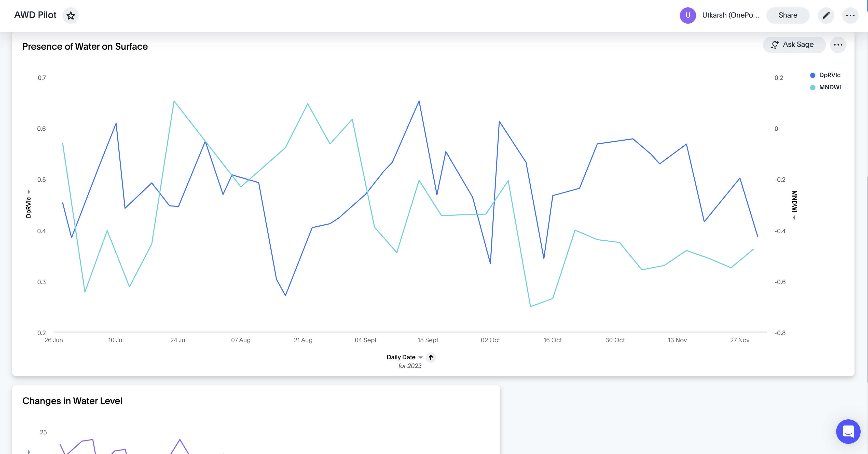Open the MNDWI right axis menu

(794, 202)
